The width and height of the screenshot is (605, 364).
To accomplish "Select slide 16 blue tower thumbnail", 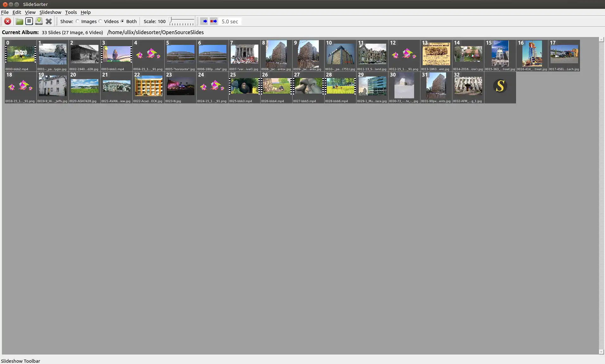I will tap(532, 55).
